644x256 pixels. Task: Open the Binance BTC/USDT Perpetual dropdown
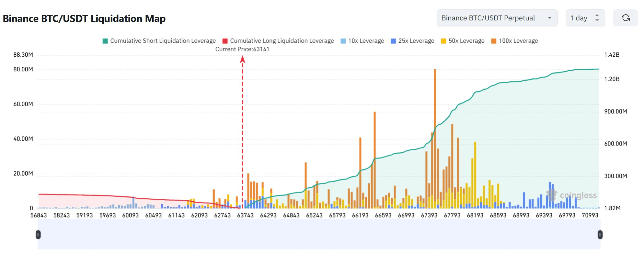click(x=497, y=18)
